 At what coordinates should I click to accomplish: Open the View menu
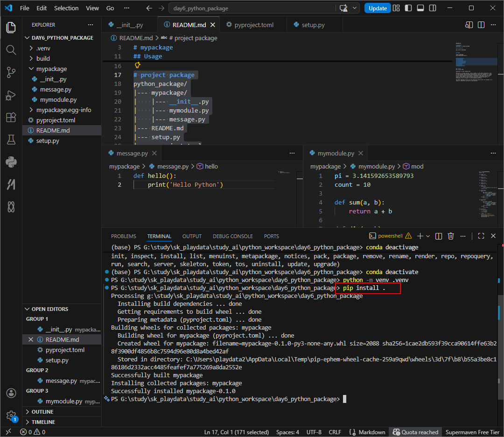point(92,8)
